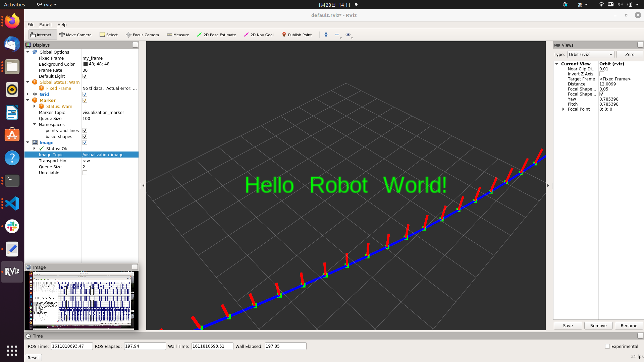Image resolution: width=644 pixels, height=362 pixels.
Task: Collapse the Marker display tree
Action: [28, 100]
